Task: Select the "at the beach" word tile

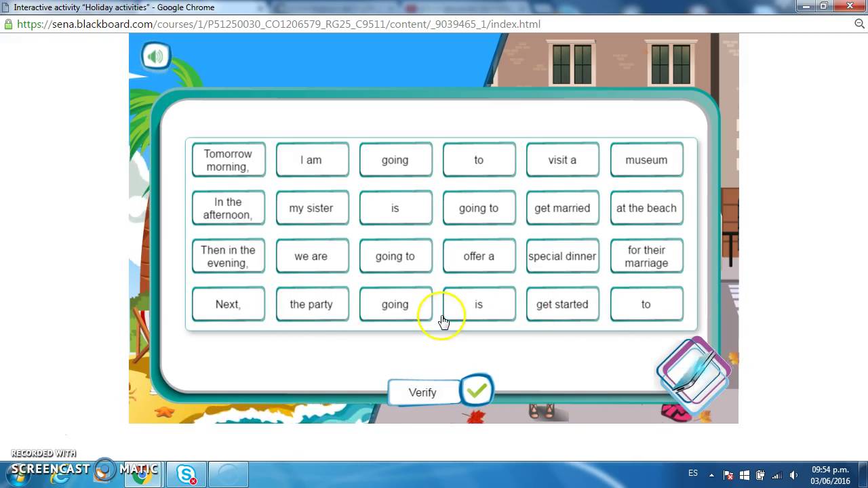Action: point(646,208)
